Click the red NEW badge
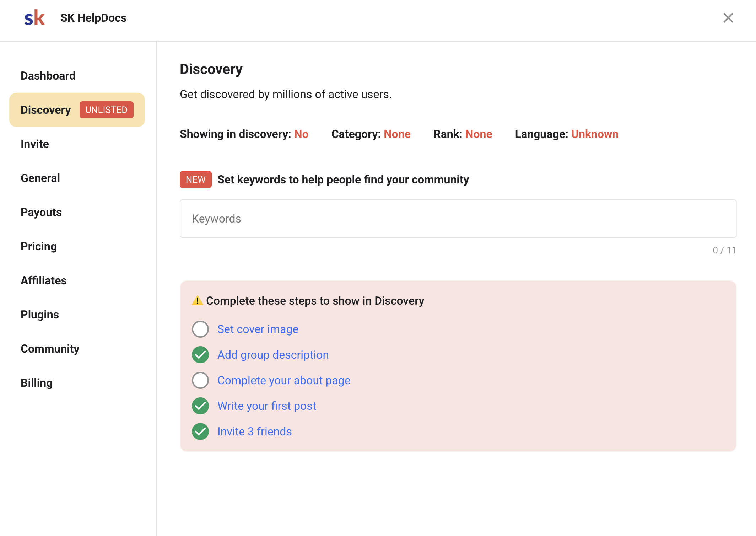The image size is (756, 536). tap(195, 179)
